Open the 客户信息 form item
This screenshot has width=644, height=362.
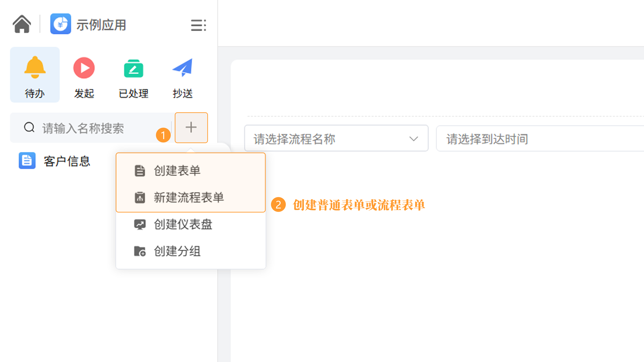pyautogui.click(x=67, y=161)
